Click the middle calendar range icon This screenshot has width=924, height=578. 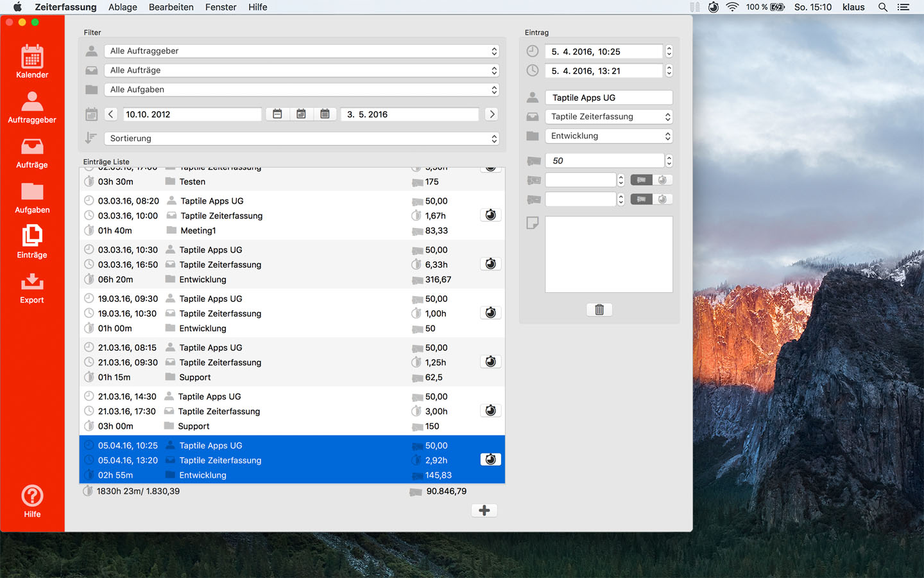301,114
